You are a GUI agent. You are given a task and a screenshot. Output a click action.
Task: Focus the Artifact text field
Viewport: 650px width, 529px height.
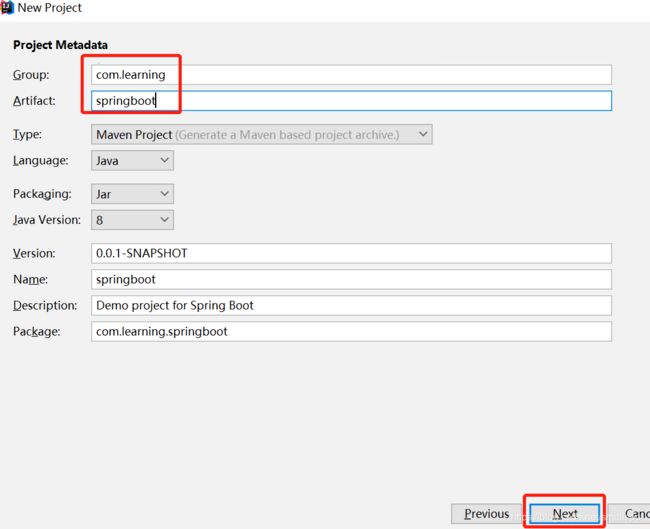click(x=351, y=101)
